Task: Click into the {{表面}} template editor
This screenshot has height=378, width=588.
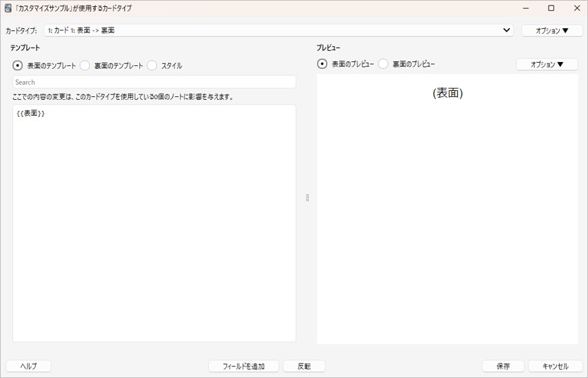Action: pos(154,223)
